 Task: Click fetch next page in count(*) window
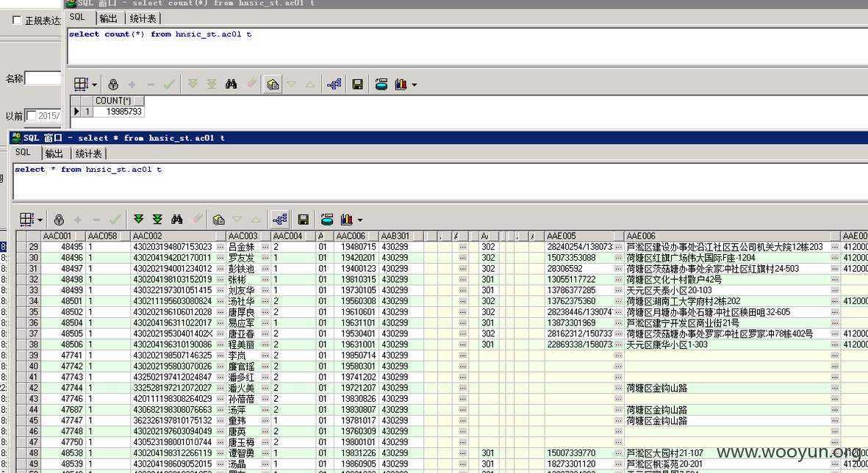193,84
